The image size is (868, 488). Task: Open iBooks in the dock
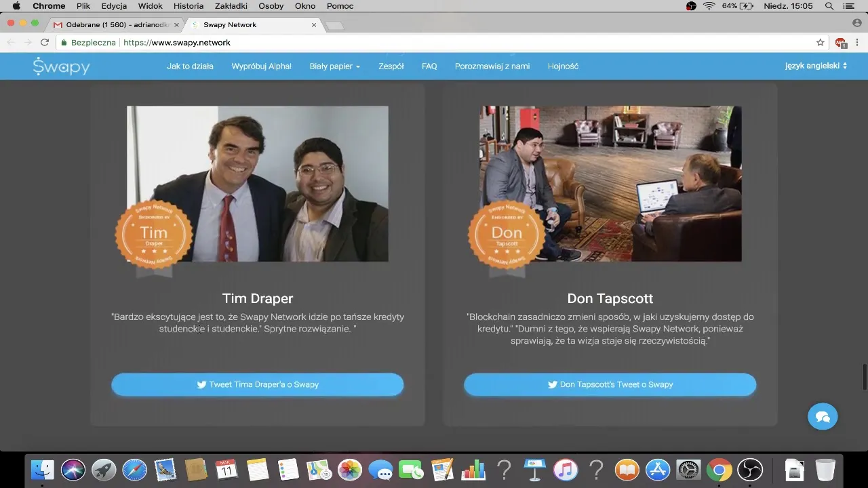(x=627, y=469)
